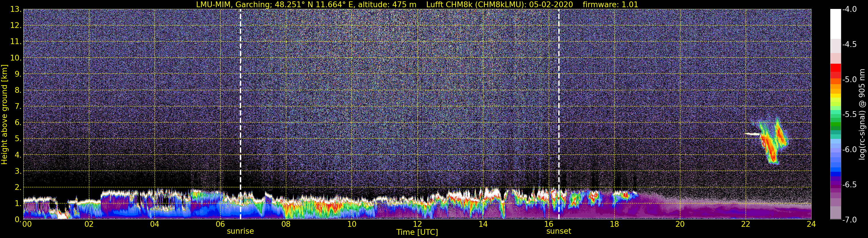Click the white dashed sunset marker line
868x238 pixels.
click(559, 114)
